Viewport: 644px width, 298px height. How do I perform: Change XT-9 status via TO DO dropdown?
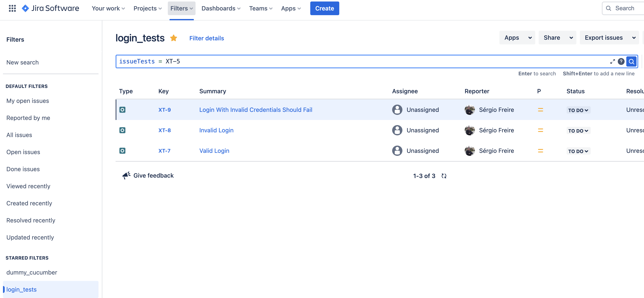[x=578, y=110]
